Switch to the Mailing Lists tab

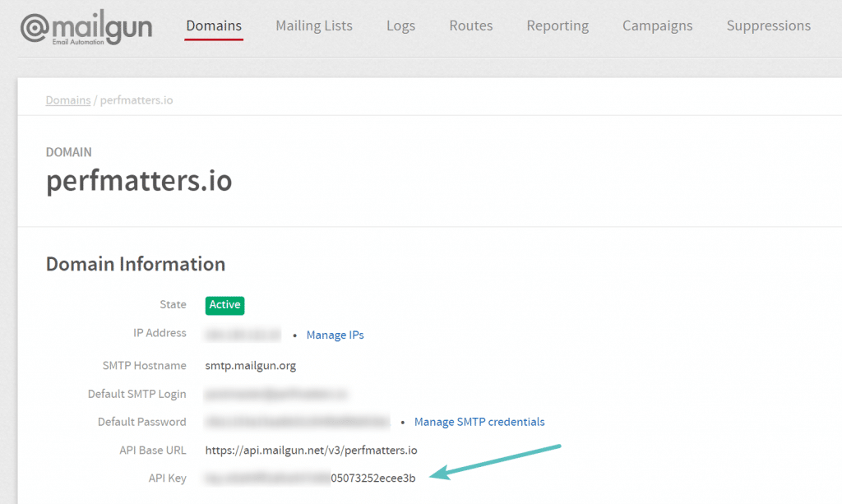coord(313,25)
